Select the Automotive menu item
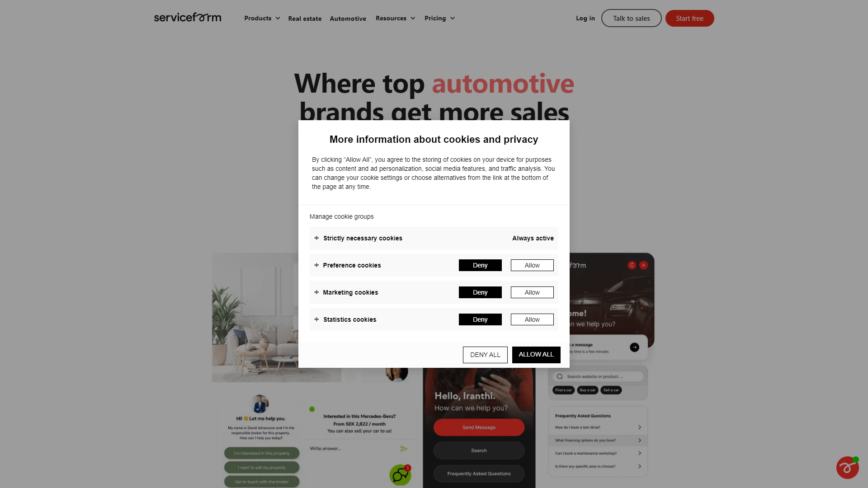Viewport: 868px width, 488px height. pyautogui.click(x=348, y=18)
